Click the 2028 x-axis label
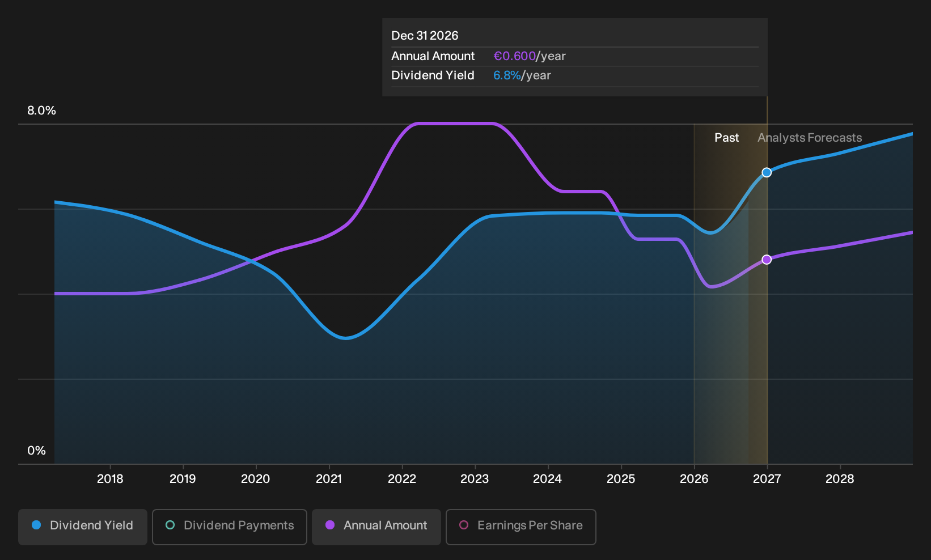The height and width of the screenshot is (560, 931). (840, 479)
